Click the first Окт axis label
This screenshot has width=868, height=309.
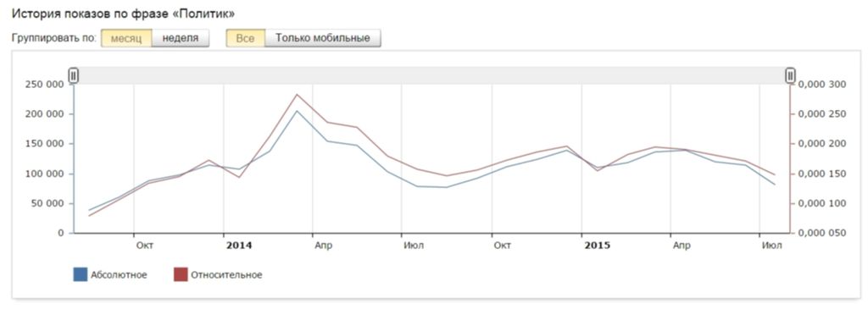144,246
